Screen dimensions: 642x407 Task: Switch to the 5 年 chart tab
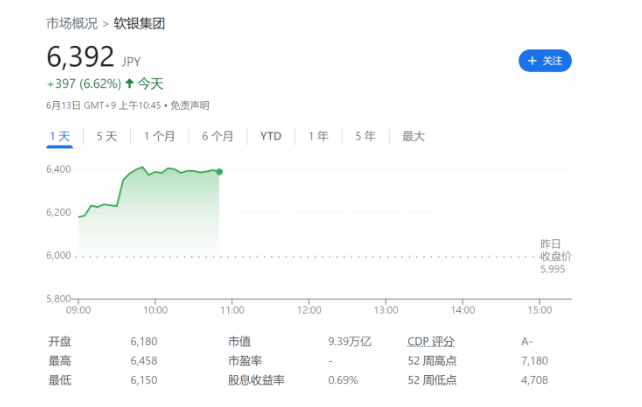[366, 136]
